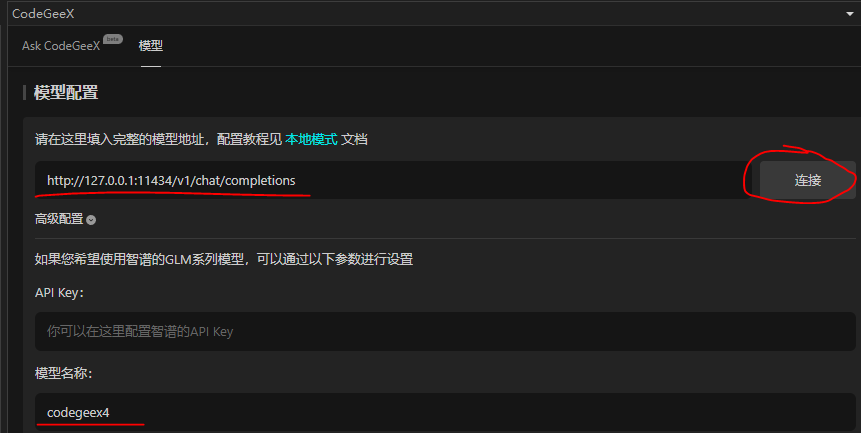Focus the API Key input box
This screenshot has width=861, height=433.
[445, 331]
